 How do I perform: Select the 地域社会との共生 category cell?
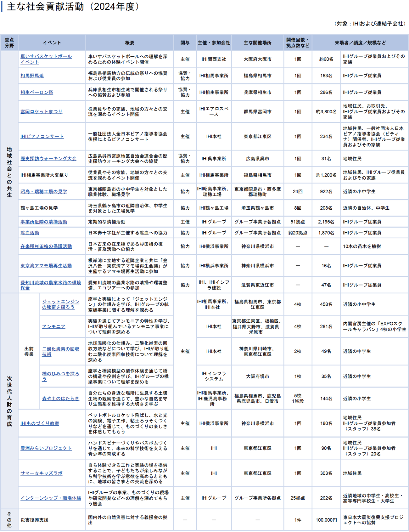click(x=9, y=172)
